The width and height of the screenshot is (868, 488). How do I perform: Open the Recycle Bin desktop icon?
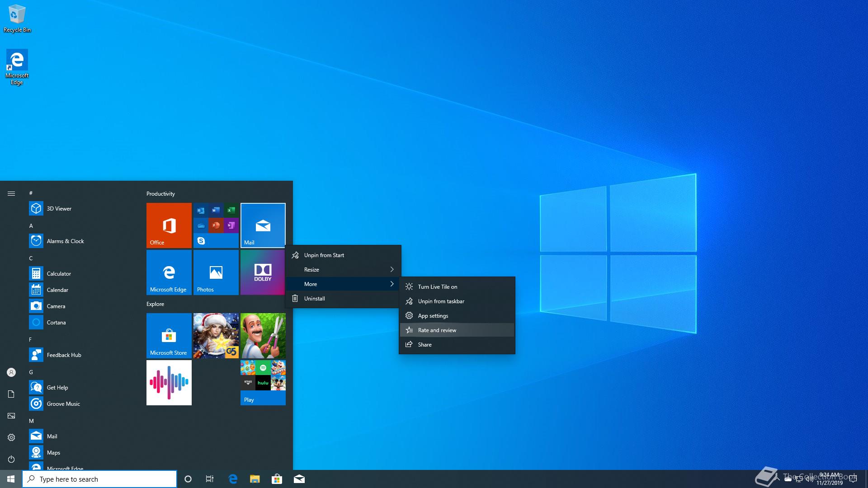click(x=17, y=18)
